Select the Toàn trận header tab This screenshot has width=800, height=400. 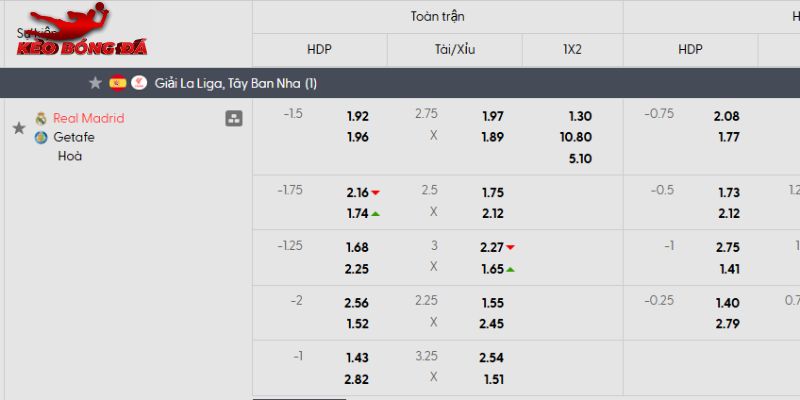tap(437, 17)
